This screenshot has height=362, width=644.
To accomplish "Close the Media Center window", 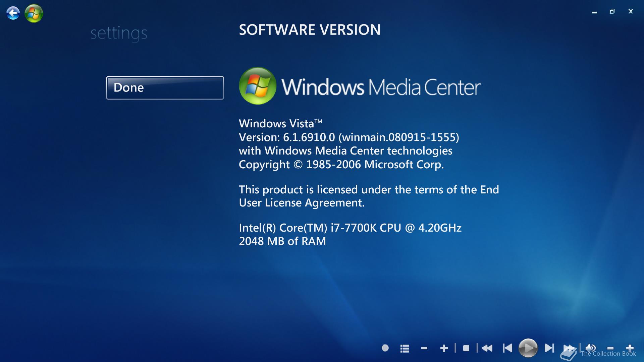I will tap(631, 11).
